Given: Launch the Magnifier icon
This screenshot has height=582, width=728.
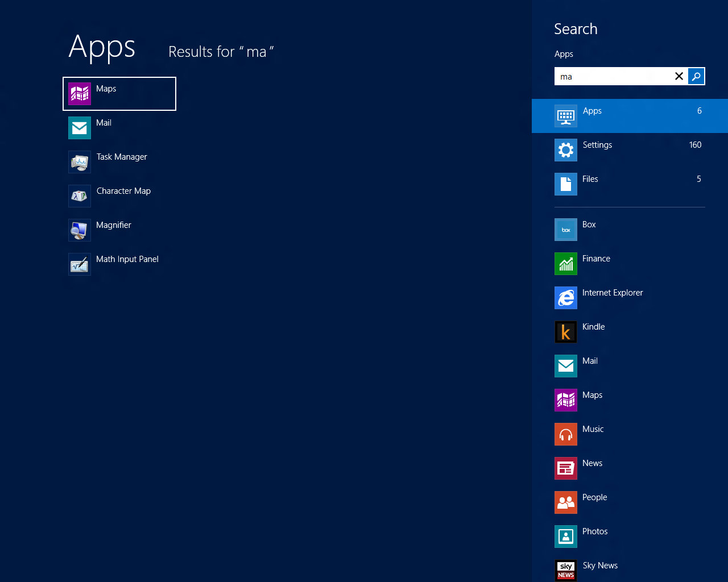Looking at the screenshot, I should point(80,230).
